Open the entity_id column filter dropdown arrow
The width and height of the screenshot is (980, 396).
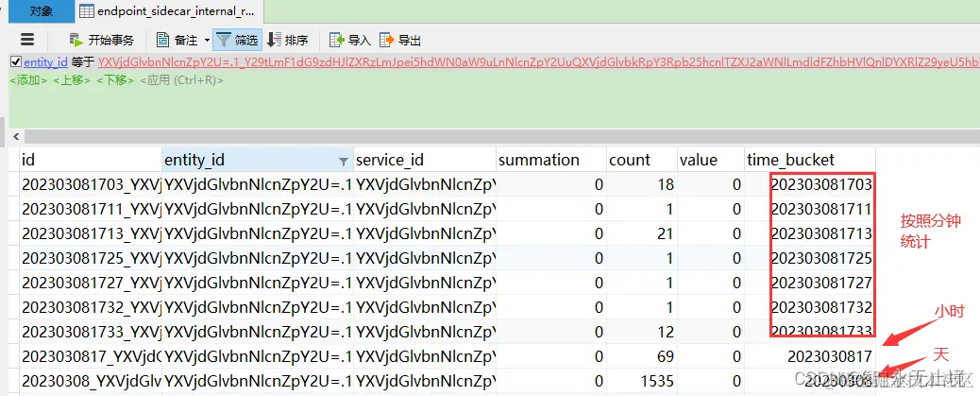tap(343, 162)
